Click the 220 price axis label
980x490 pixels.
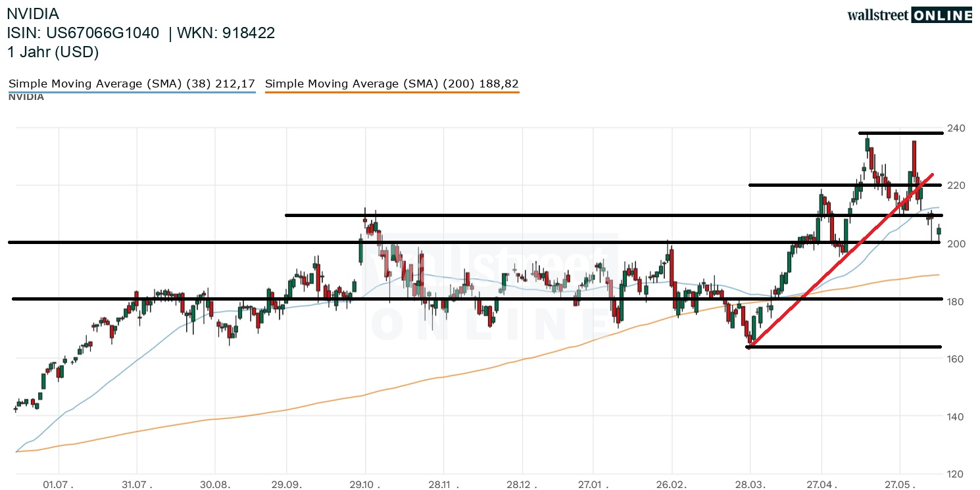click(956, 186)
